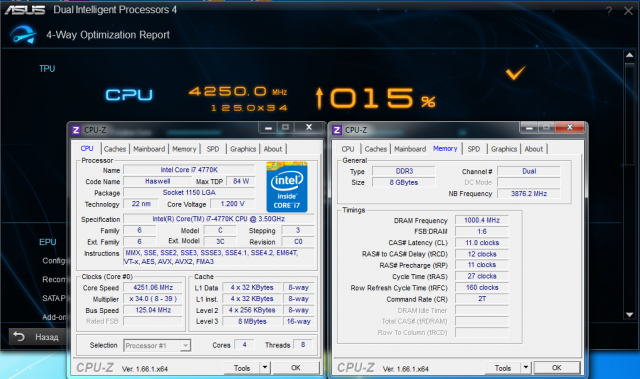
Task: Click the memory Type value DDR3
Action: coord(404,171)
